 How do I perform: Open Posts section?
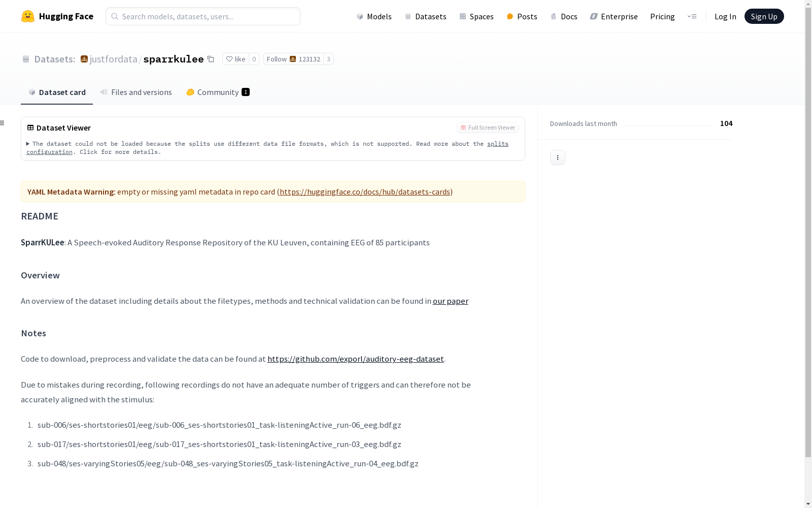(522, 16)
